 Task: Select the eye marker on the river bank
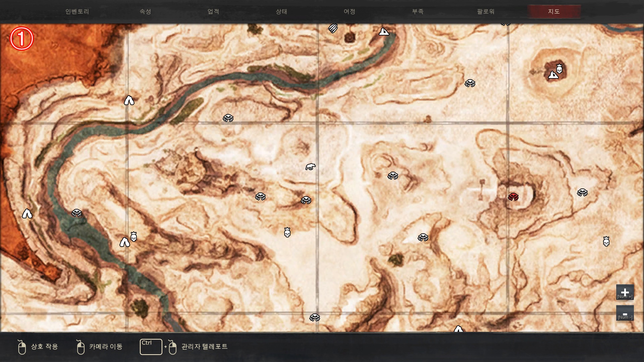76,213
